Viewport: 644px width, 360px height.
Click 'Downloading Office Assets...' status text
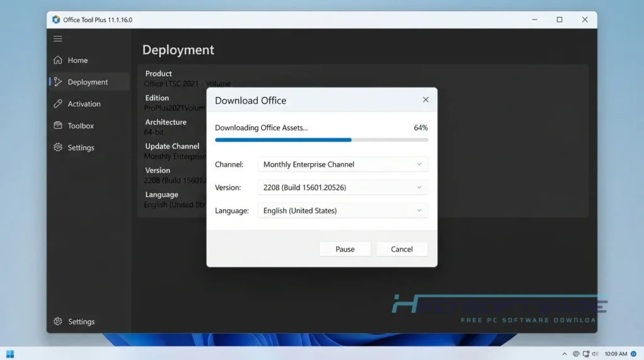[261, 128]
